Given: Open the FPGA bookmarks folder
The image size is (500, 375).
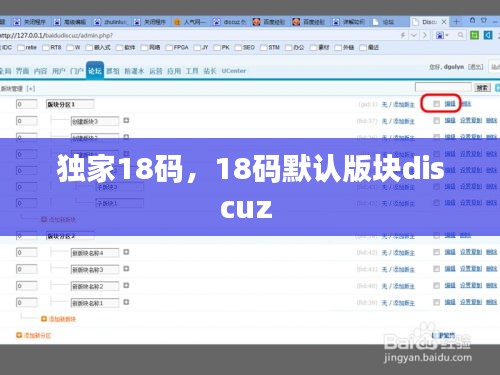Looking at the screenshot, I should point(177,48).
